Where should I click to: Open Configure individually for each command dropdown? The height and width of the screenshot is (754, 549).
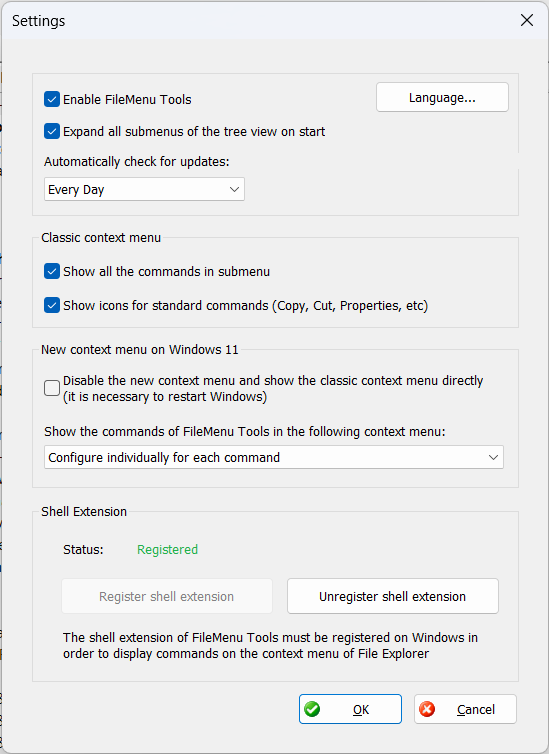274,457
